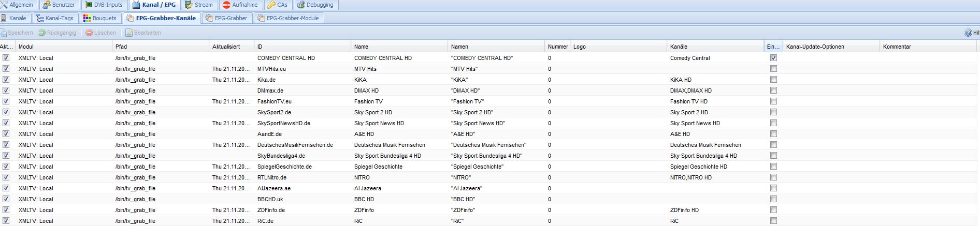Viewport: 980px width, 226px height.
Task: Click the Bearbeiten toolbar button
Action: 143,33
